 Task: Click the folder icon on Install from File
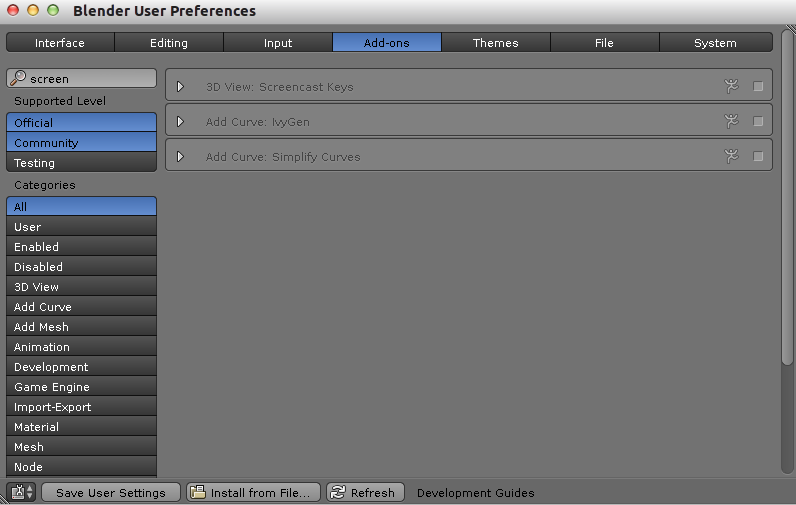pyautogui.click(x=198, y=492)
